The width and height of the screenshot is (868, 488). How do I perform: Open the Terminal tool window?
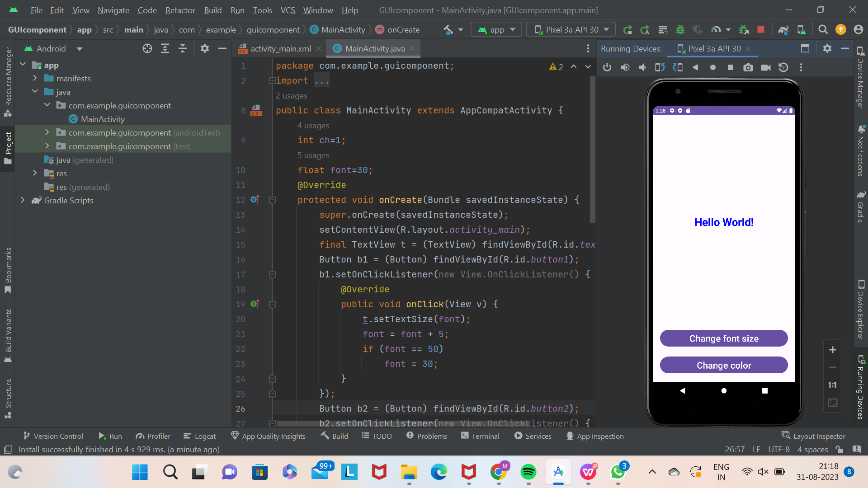pos(485,436)
